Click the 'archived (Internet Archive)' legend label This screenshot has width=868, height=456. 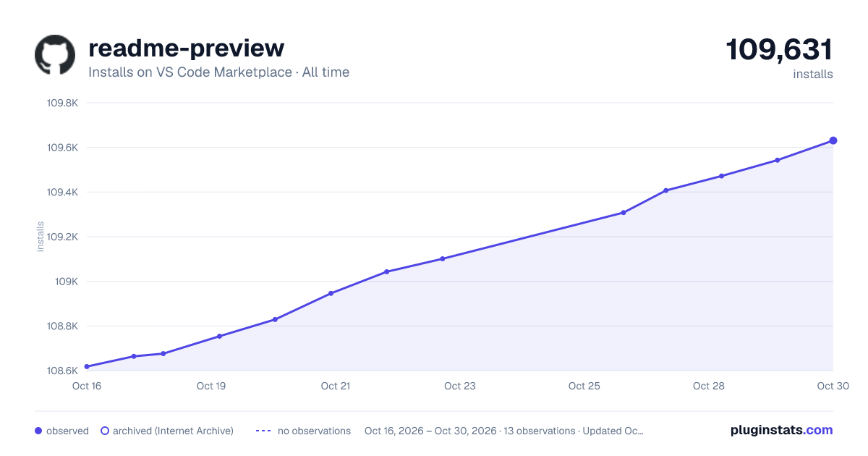tap(173, 431)
